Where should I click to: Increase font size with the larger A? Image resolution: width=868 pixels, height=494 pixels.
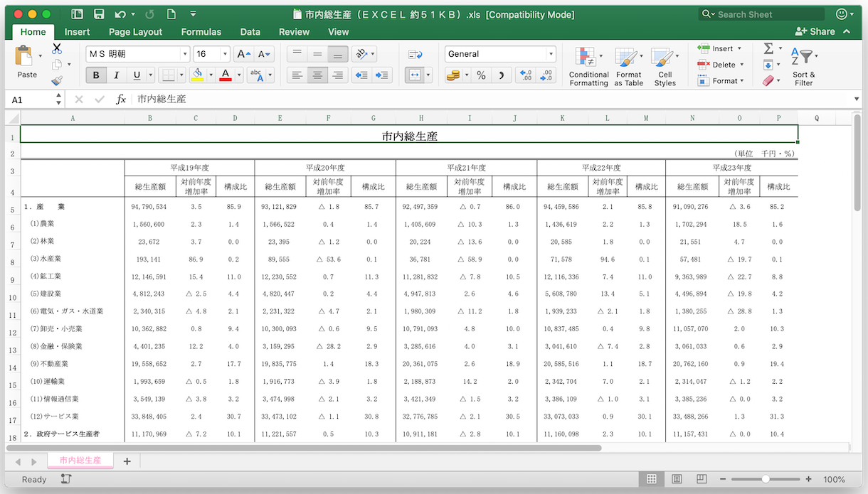(x=242, y=54)
